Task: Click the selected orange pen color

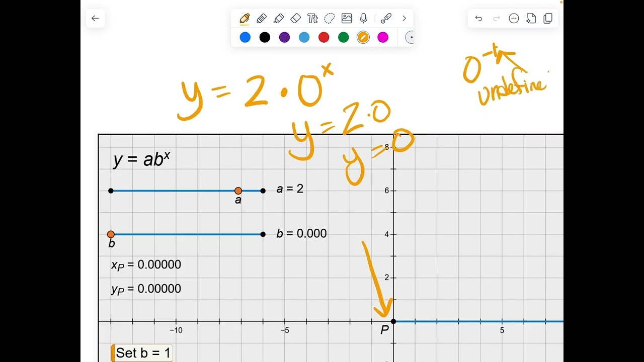Action: tap(363, 37)
